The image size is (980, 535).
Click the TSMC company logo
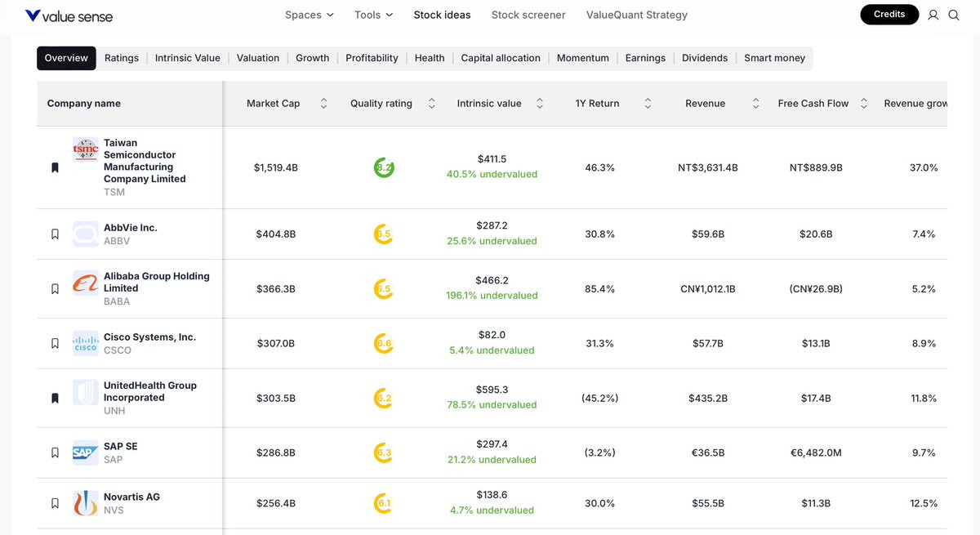click(x=86, y=149)
